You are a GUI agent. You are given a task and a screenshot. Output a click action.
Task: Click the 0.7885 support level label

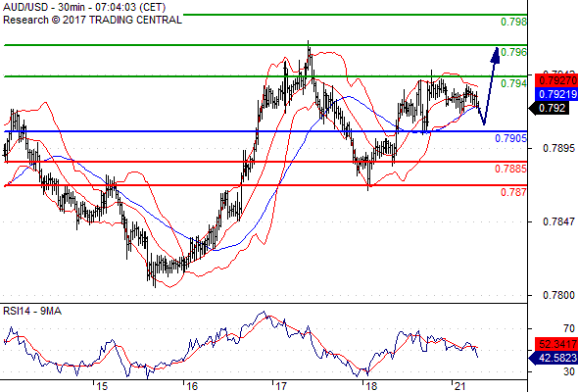511,169
